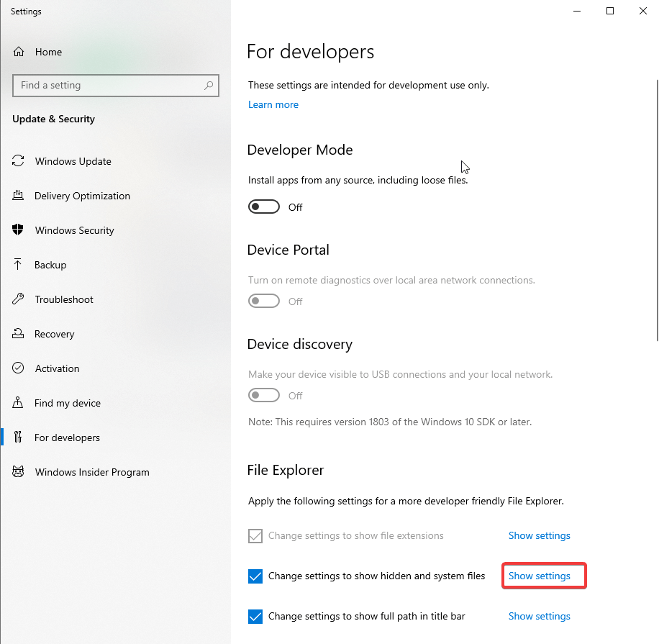Viewport: 659px width, 644px height.
Task: Select the Delivery Optimization icon
Action: point(19,196)
